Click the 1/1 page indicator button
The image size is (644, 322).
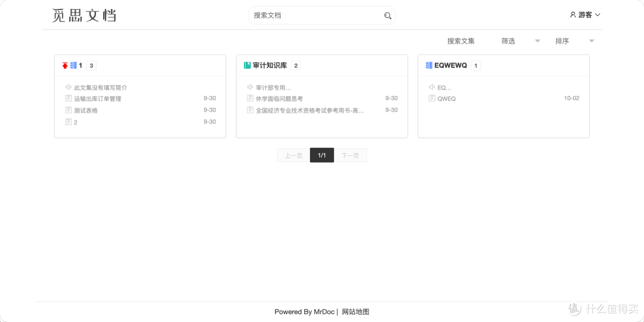322,155
